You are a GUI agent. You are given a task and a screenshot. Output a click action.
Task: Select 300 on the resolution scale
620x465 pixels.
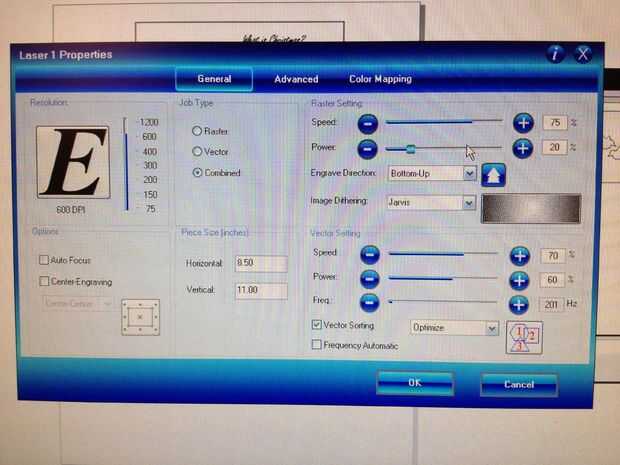(150, 165)
